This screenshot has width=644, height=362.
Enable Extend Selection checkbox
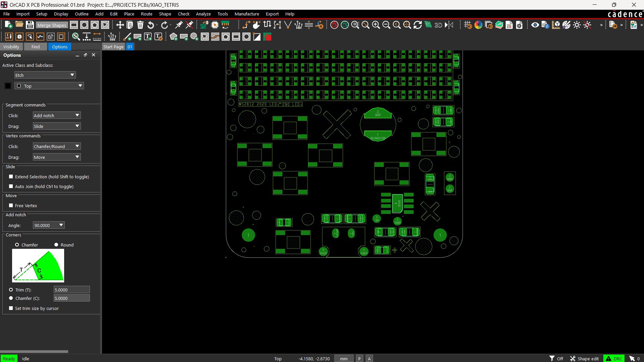coord(11,177)
